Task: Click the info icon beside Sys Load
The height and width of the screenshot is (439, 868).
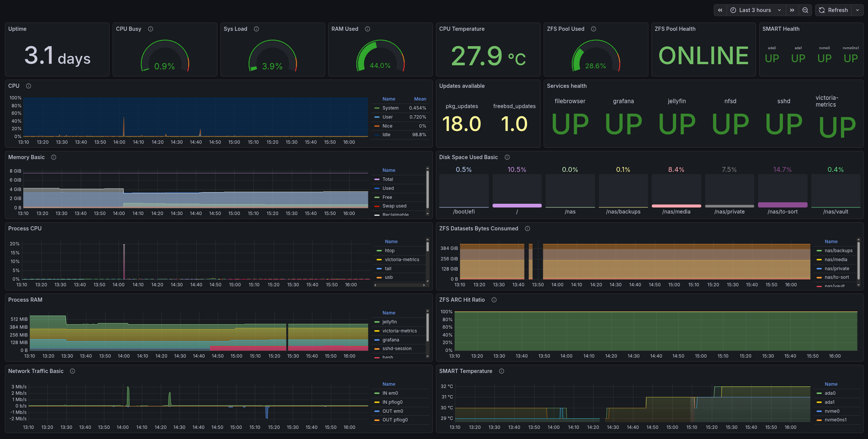Action: [256, 29]
